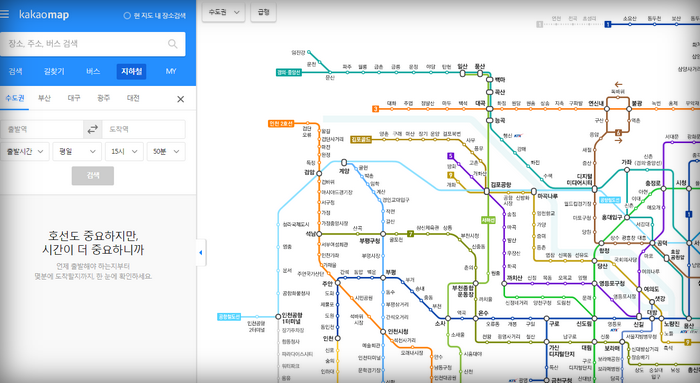Switch to the 길찾기 tab
The width and height of the screenshot is (700, 383).
coord(54,71)
